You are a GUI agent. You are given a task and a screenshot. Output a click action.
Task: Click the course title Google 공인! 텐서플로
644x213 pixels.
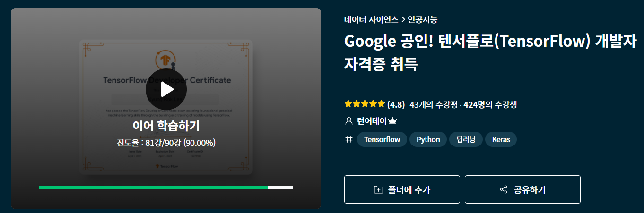click(490, 52)
